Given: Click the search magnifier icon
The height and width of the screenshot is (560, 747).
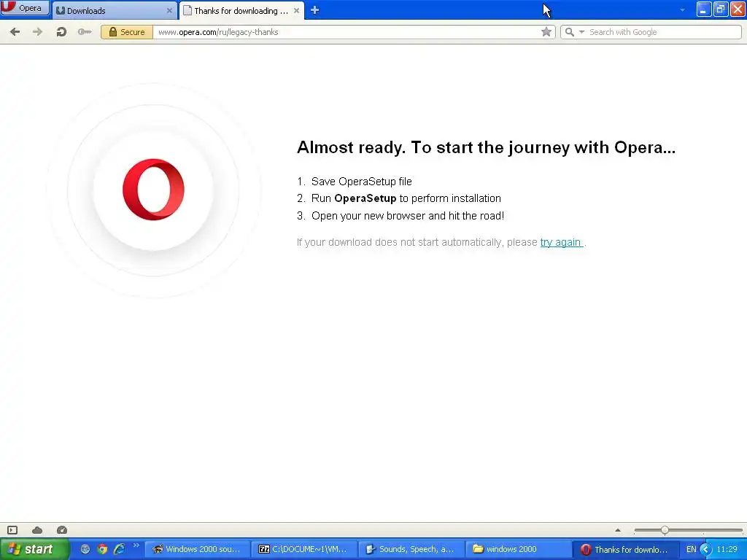Looking at the screenshot, I should pyautogui.click(x=569, y=32).
